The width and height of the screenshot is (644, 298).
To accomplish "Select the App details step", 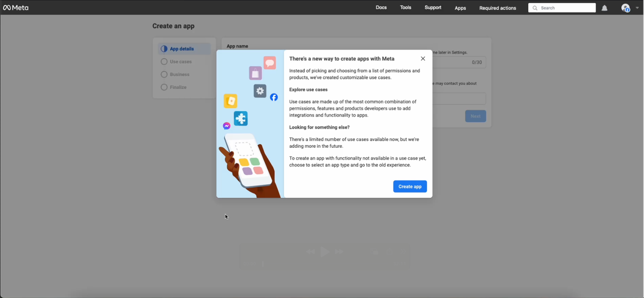I will [x=184, y=49].
